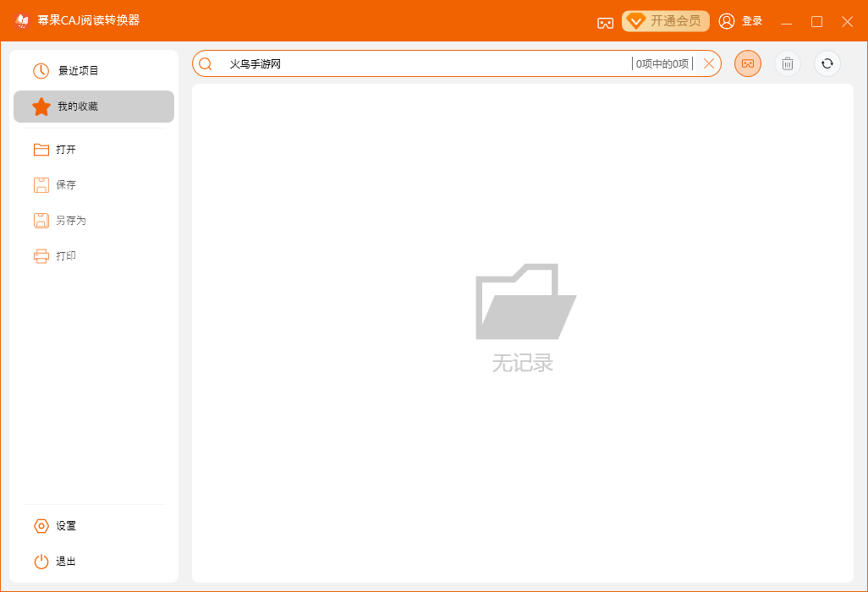
Task: Minimize the application window
Action: 786,22
